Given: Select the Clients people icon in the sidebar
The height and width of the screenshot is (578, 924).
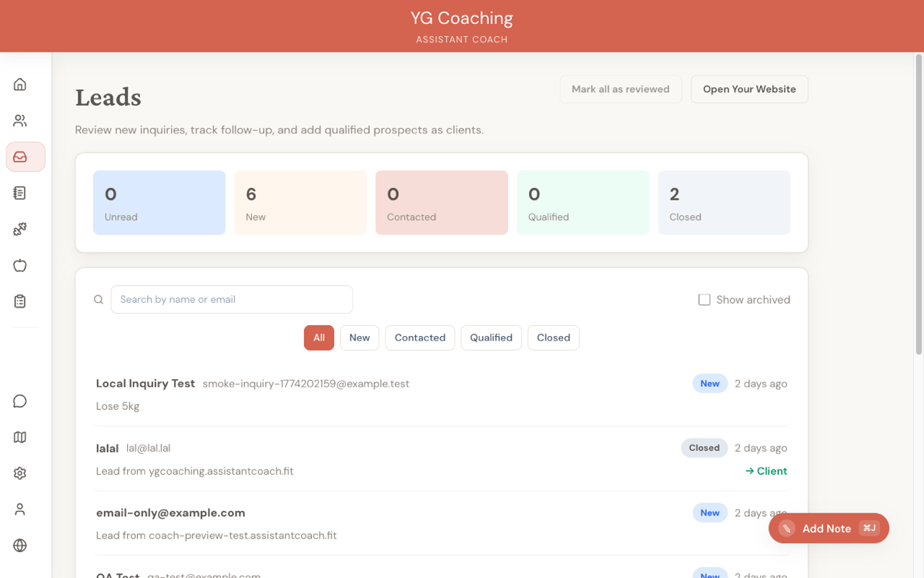Looking at the screenshot, I should pyautogui.click(x=19, y=120).
